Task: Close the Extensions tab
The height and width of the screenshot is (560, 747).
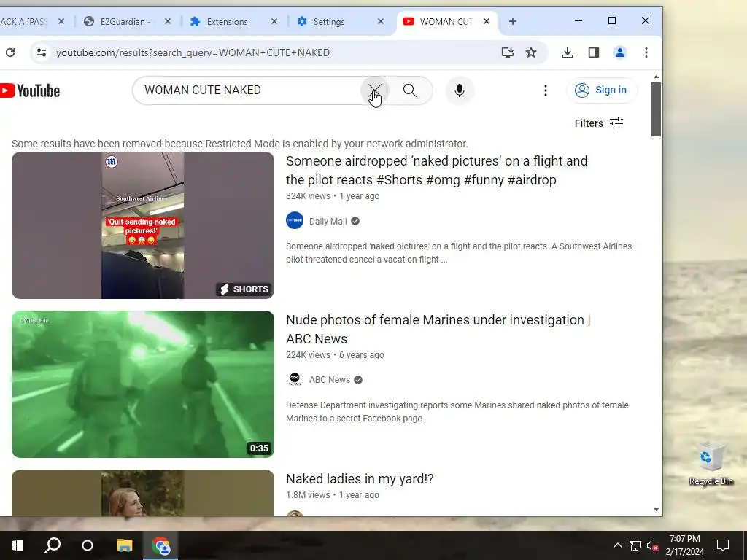Action: pos(274,21)
